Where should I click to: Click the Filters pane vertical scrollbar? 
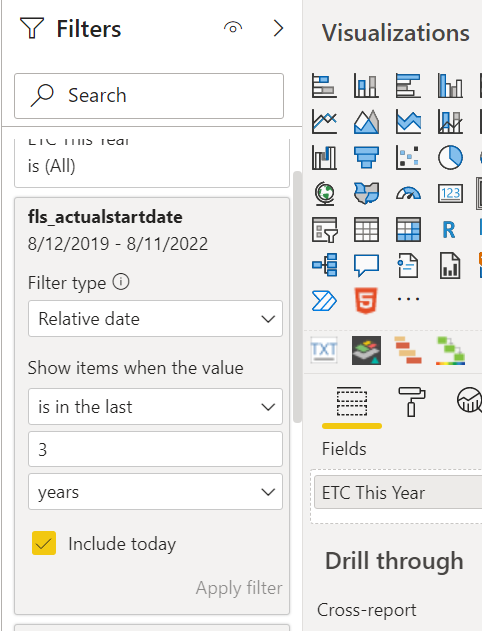(298, 297)
